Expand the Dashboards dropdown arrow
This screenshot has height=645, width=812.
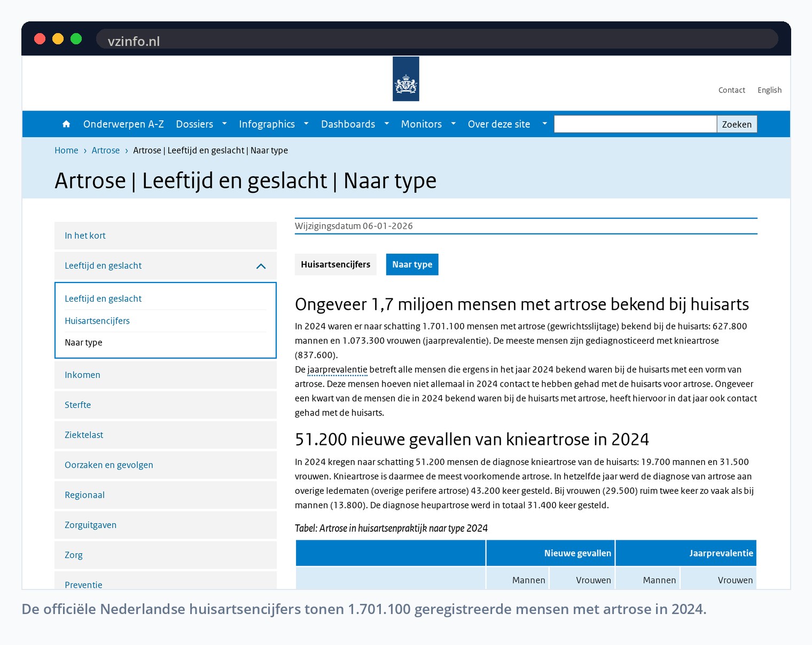click(x=387, y=124)
